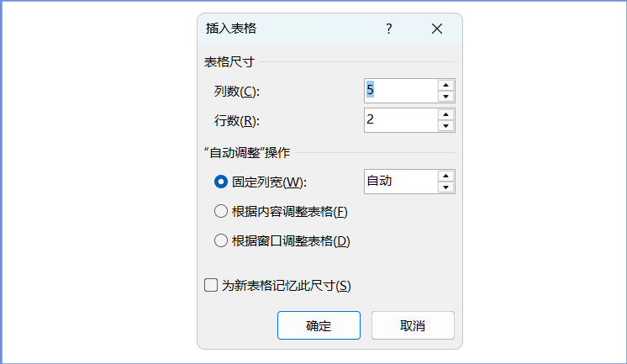Viewport: 627px width, 364px height.
Task: Click the 取消 button
Action: (x=413, y=325)
